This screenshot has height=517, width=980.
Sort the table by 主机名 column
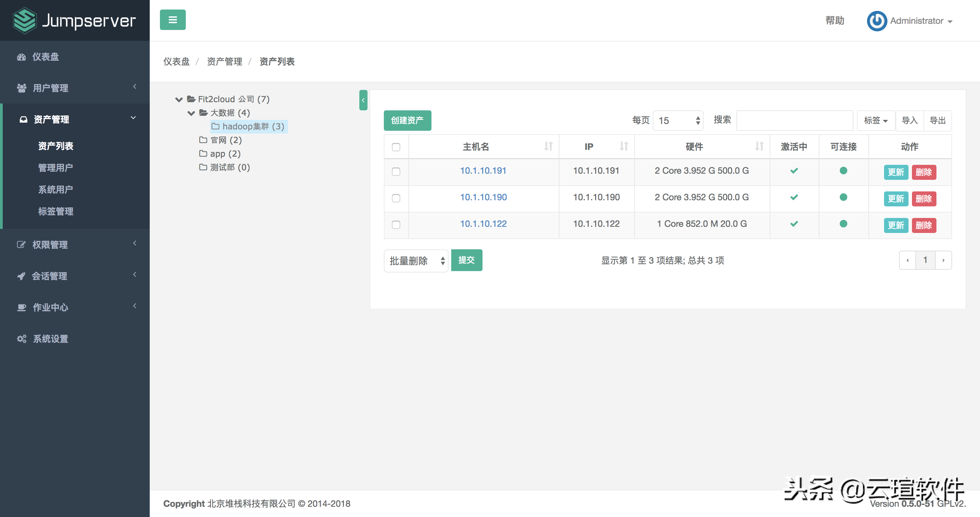point(548,146)
